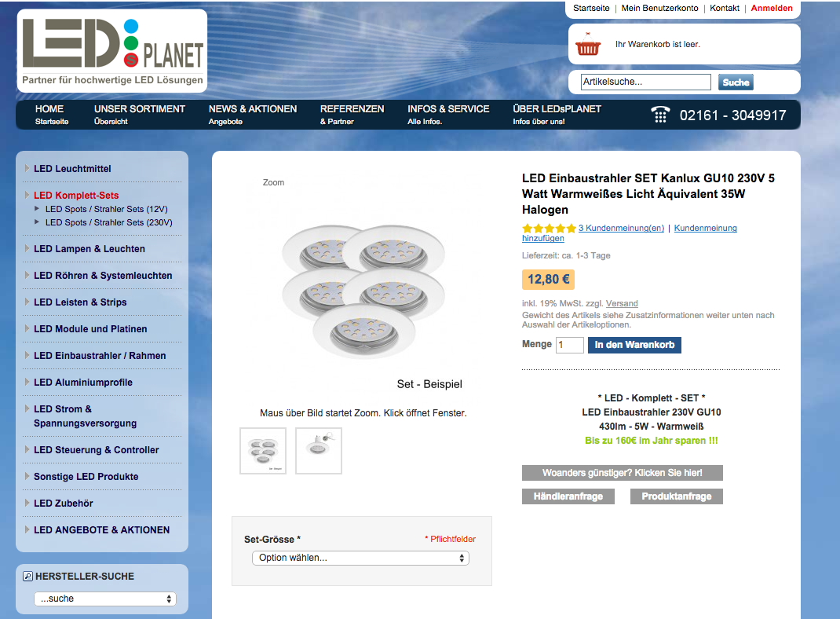The width and height of the screenshot is (840, 619).
Task: Add item with In den Warenkorb button
Action: pos(634,345)
